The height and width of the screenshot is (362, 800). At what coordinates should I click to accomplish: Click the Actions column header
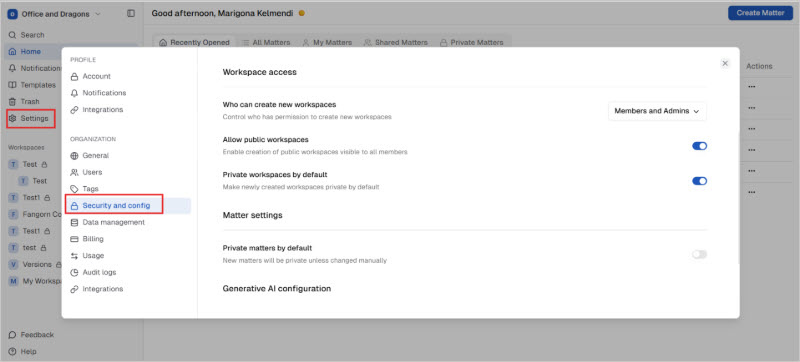(x=759, y=66)
